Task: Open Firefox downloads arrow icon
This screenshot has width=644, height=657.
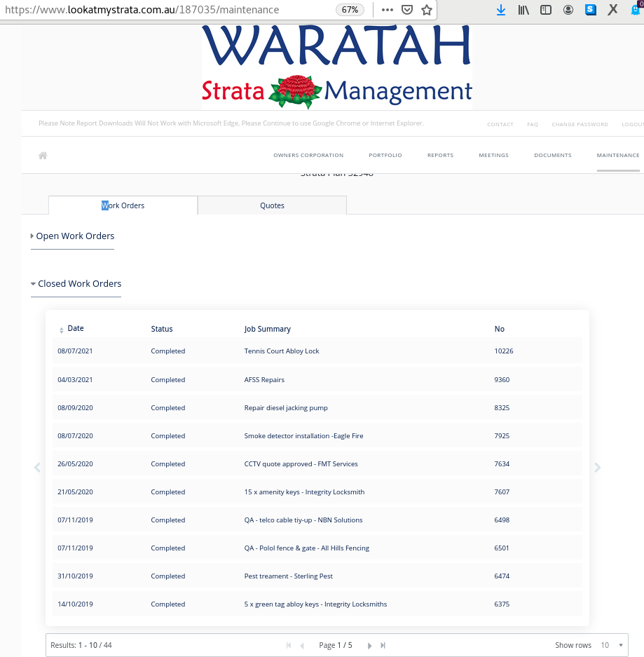Action: pyautogui.click(x=501, y=10)
